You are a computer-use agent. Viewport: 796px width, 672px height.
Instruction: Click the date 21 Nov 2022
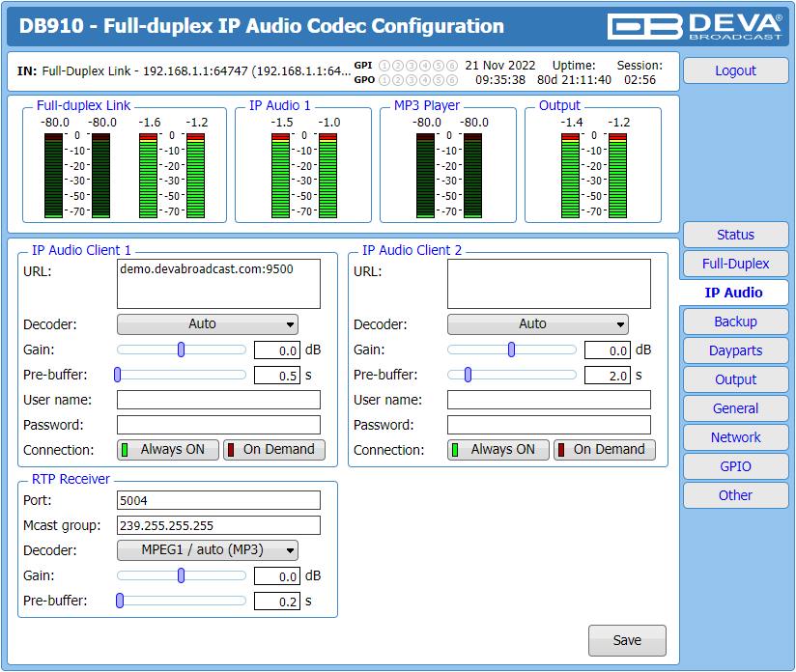[500, 66]
